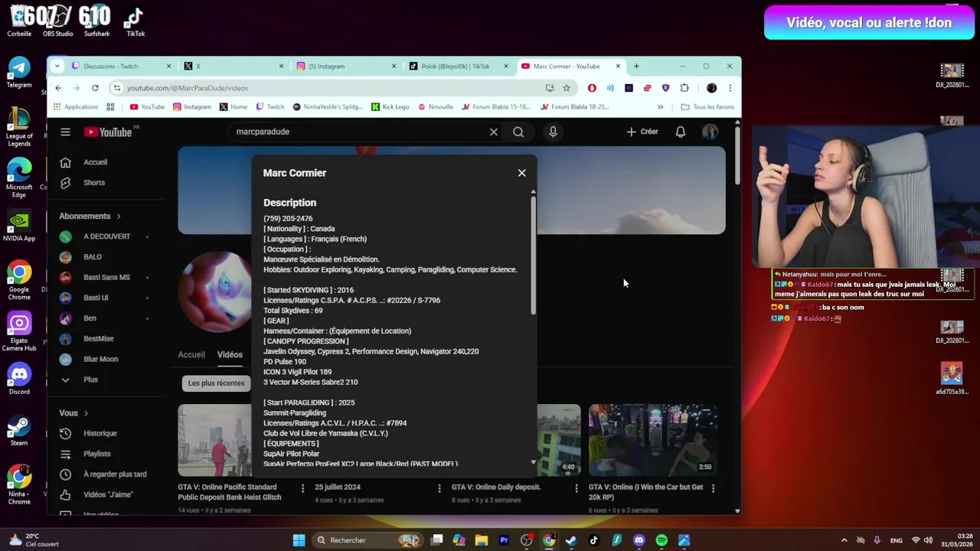Image resolution: width=980 pixels, height=551 pixels.
Task: Open Playlists in sidebar
Action: pyautogui.click(x=96, y=454)
